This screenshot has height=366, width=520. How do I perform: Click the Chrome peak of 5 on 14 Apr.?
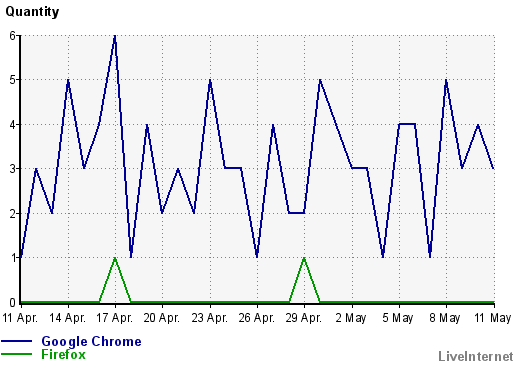(68, 80)
